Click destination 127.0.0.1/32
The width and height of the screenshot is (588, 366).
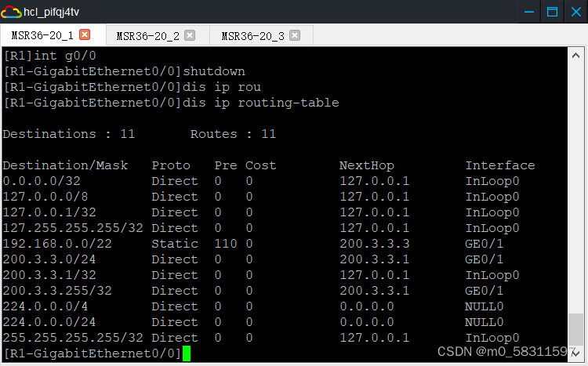click(x=49, y=212)
